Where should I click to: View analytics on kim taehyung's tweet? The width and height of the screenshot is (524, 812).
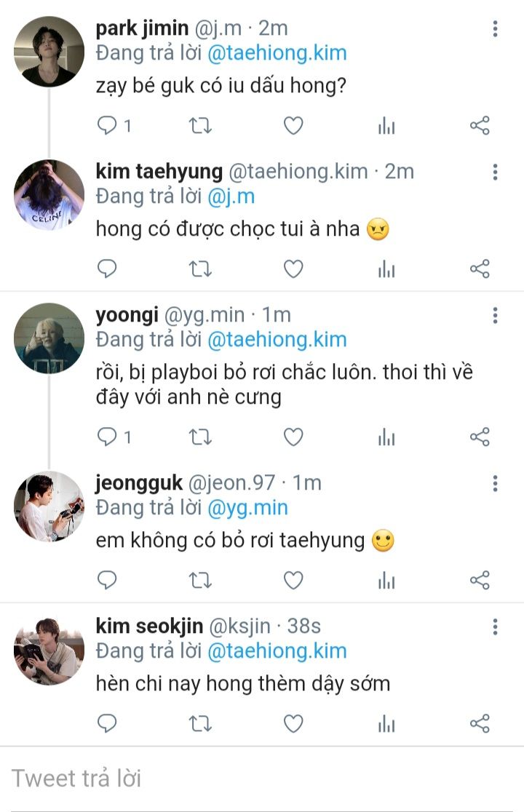[x=386, y=269]
